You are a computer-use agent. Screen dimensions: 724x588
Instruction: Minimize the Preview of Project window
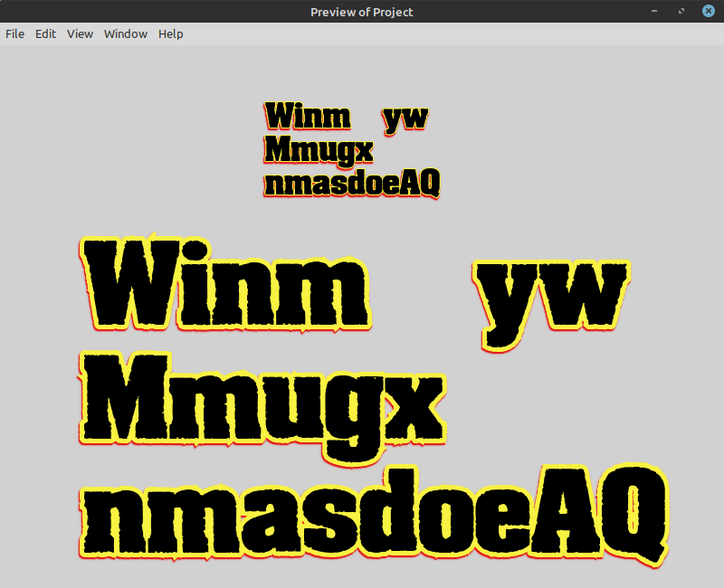click(x=654, y=11)
